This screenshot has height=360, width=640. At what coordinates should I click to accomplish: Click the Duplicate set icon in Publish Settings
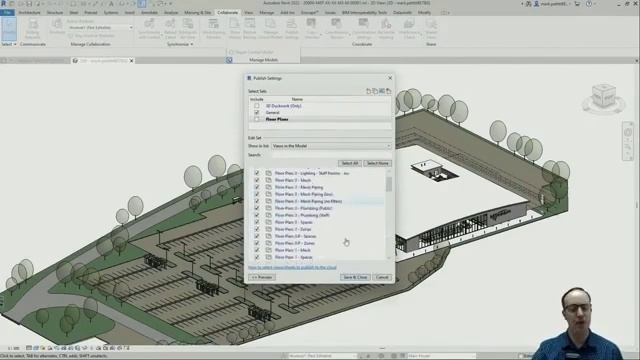tap(375, 91)
